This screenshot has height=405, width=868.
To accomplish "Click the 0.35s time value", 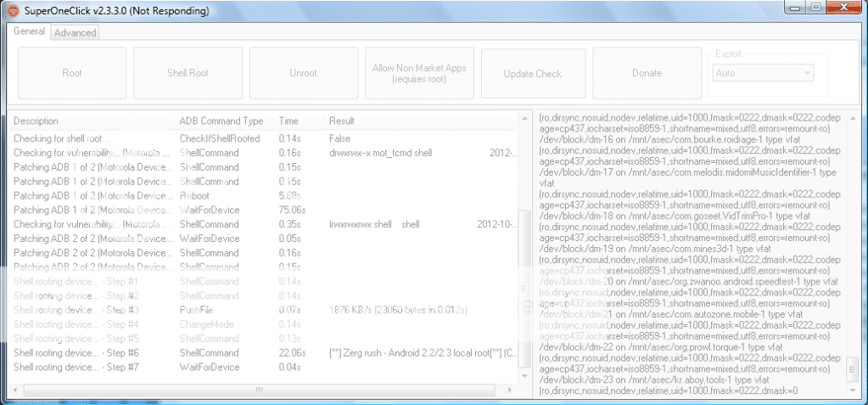I will [290, 224].
